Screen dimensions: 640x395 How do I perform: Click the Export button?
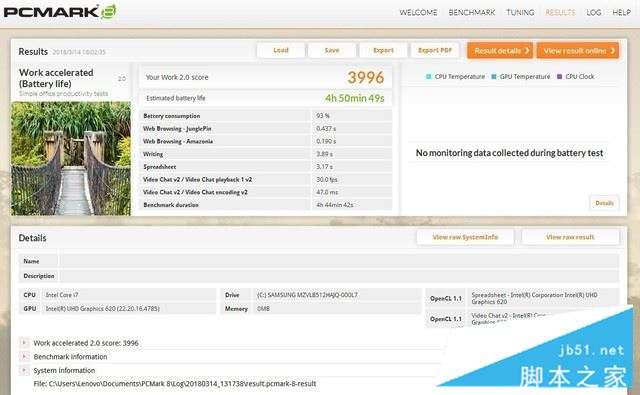point(383,50)
